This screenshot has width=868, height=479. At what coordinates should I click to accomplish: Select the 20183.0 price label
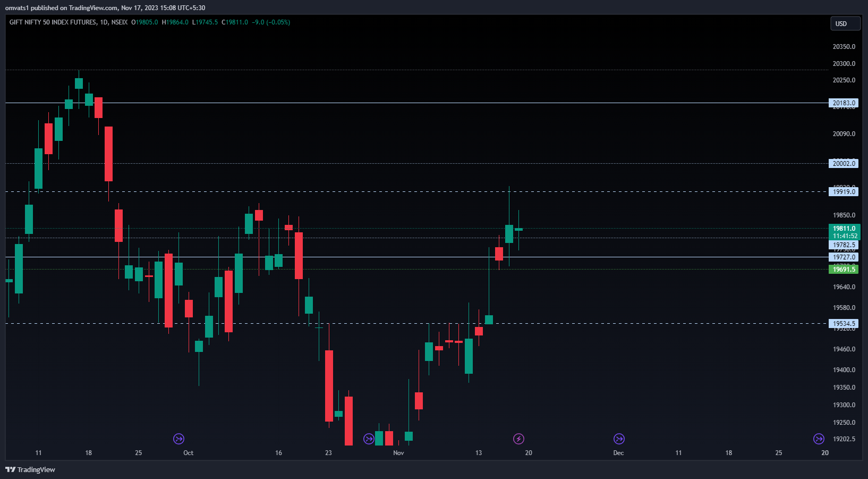coord(844,103)
